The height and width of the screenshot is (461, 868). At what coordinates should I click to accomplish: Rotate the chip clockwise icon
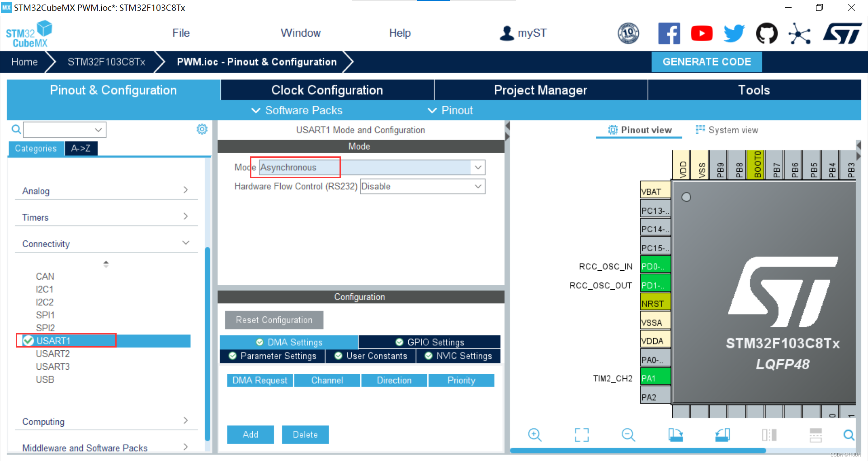(675, 435)
